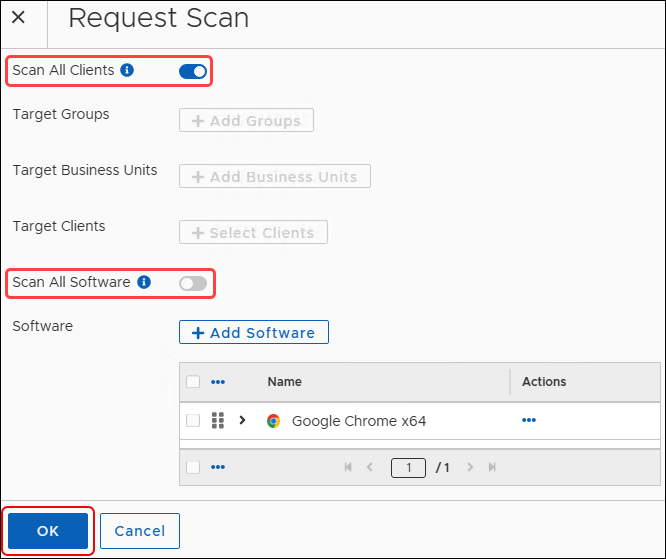The width and height of the screenshot is (666, 559).
Task: Click OK to request the scan
Action: 48,531
